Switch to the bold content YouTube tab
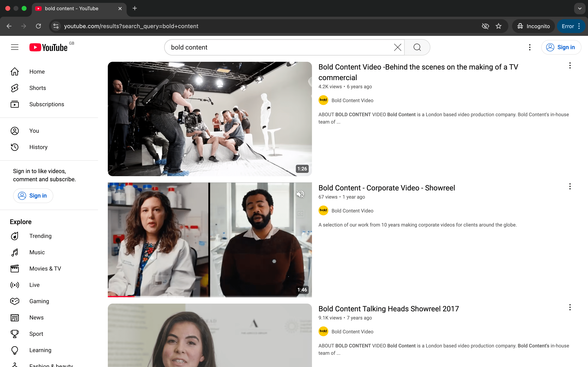Viewport: 588px width, 367px height. [71, 8]
